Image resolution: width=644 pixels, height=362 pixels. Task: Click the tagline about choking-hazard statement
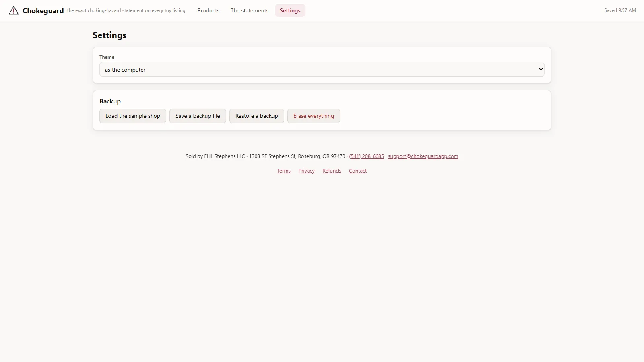point(126,11)
